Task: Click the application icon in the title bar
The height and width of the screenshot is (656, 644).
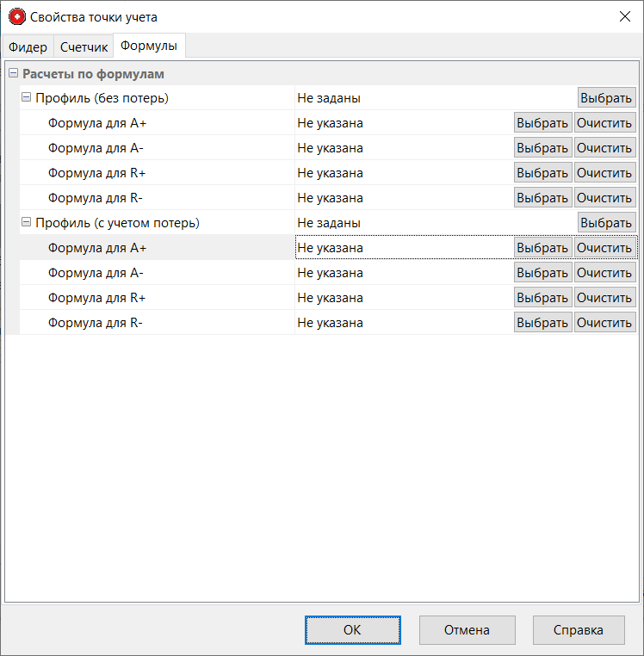Action: coord(16,16)
